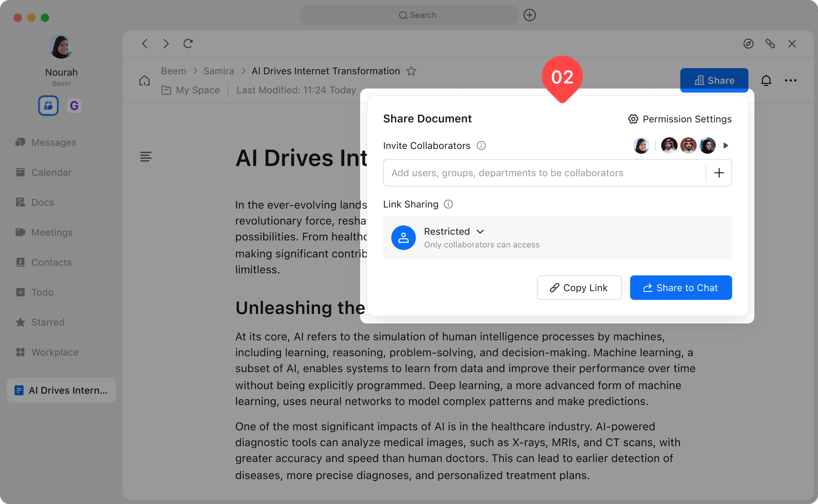The height and width of the screenshot is (504, 818).
Task: Open the notifications bell
Action: [x=766, y=80]
